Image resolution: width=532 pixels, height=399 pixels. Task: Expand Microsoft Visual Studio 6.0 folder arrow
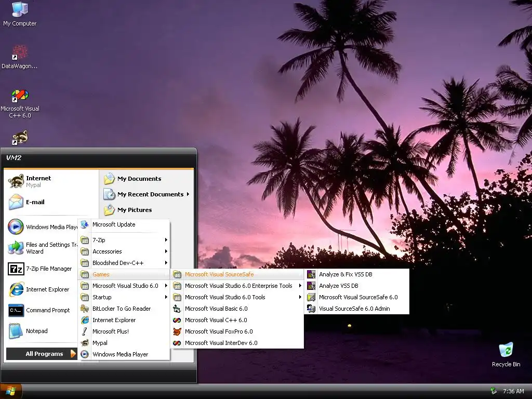point(166,286)
